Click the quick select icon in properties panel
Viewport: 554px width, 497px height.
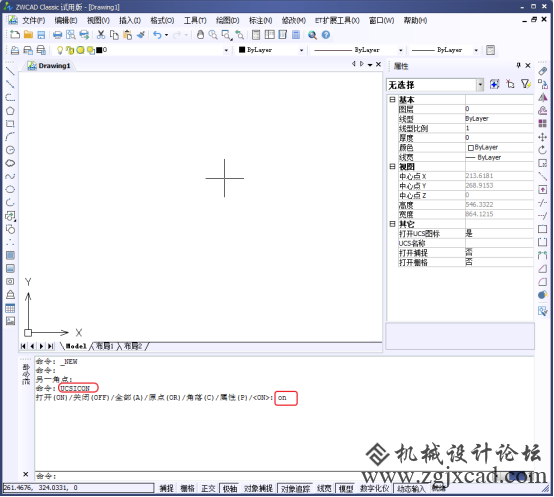click(x=526, y=84)
